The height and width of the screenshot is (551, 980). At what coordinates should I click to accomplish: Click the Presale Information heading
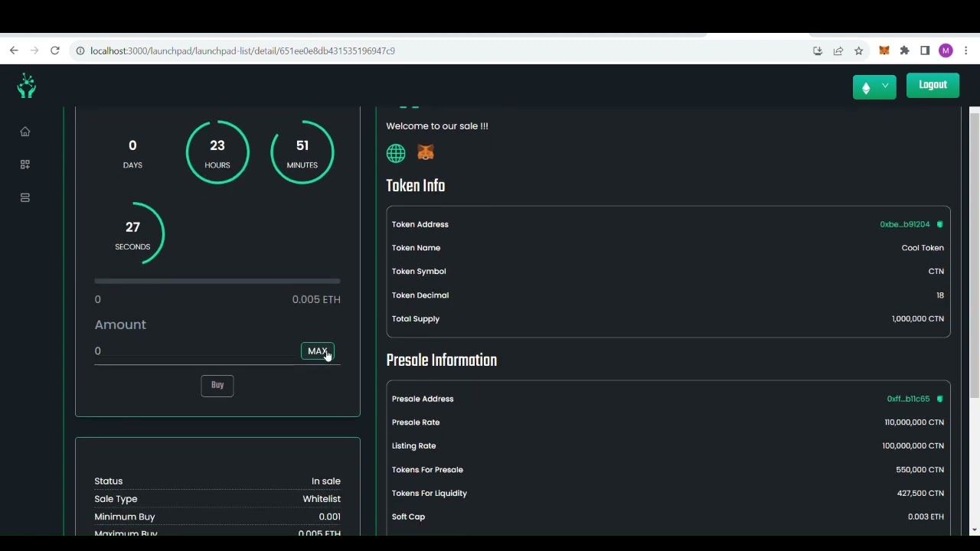click(x=442, y=360)
